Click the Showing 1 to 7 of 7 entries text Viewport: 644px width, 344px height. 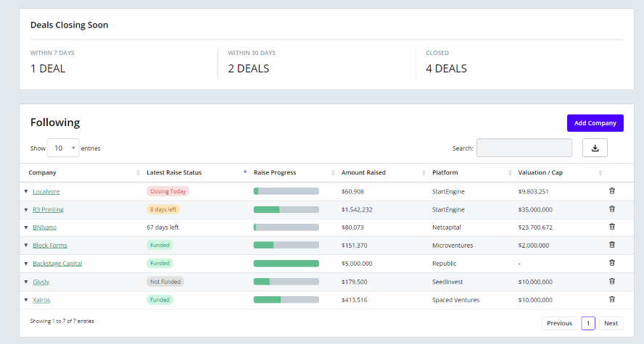[62, 321]
